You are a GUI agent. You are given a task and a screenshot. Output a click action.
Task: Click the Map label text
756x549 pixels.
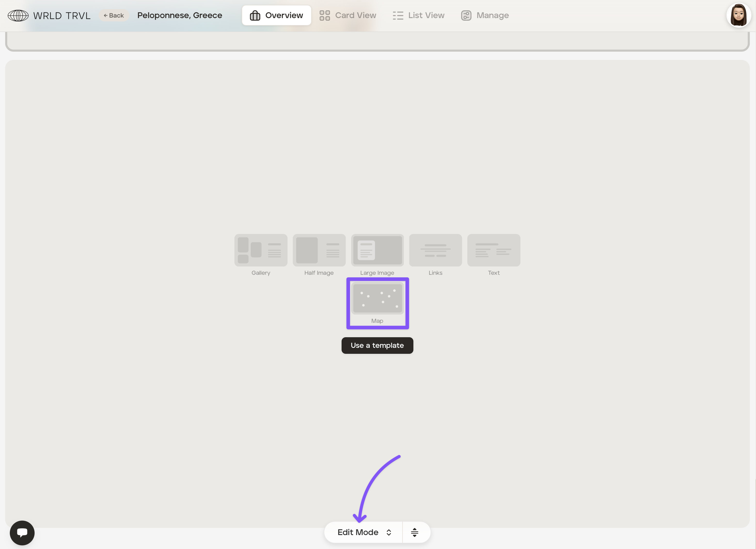pos(377,321)
